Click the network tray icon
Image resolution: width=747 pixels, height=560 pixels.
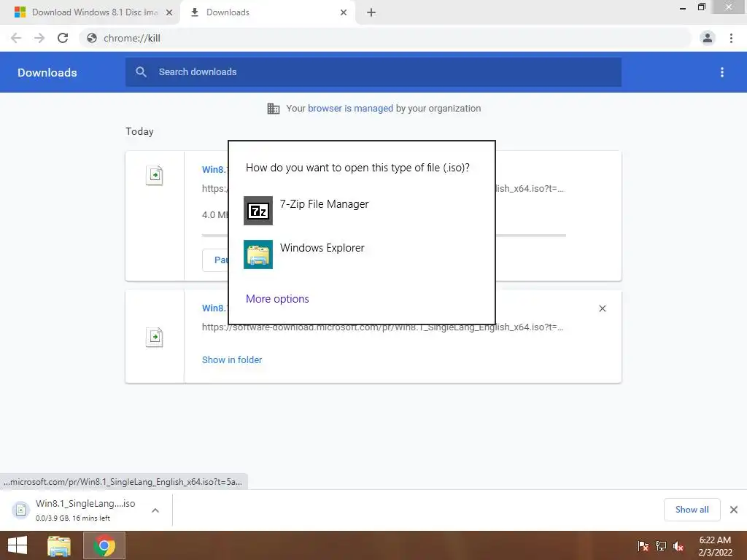click(661, 545)
